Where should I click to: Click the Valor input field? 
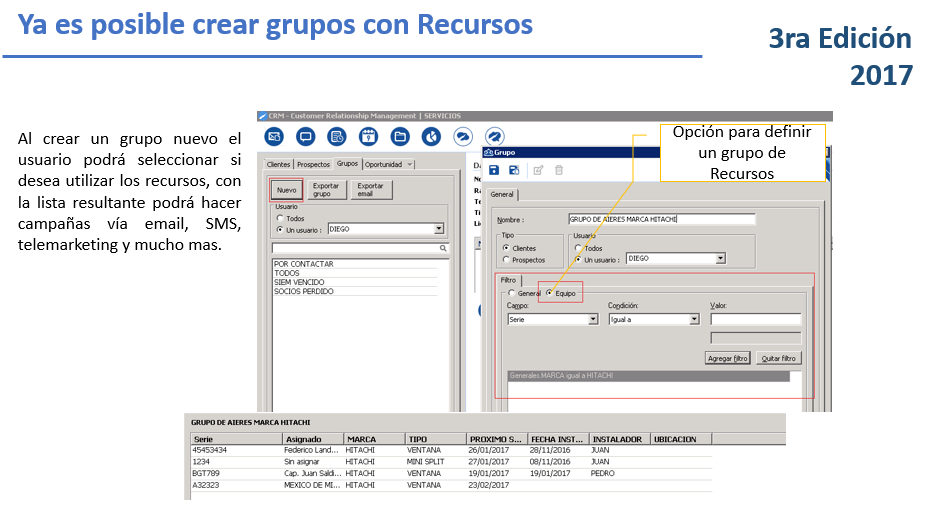coord(755,320)
